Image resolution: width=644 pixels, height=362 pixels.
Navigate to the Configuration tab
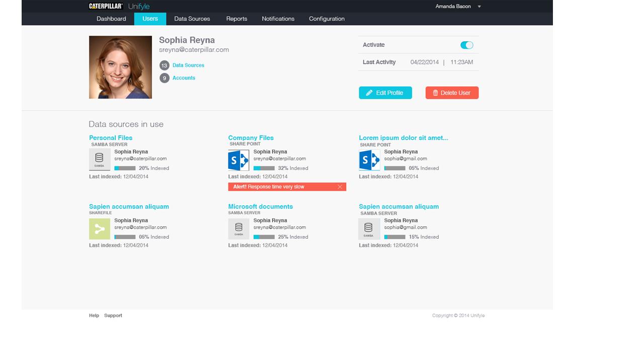[326, 19]
